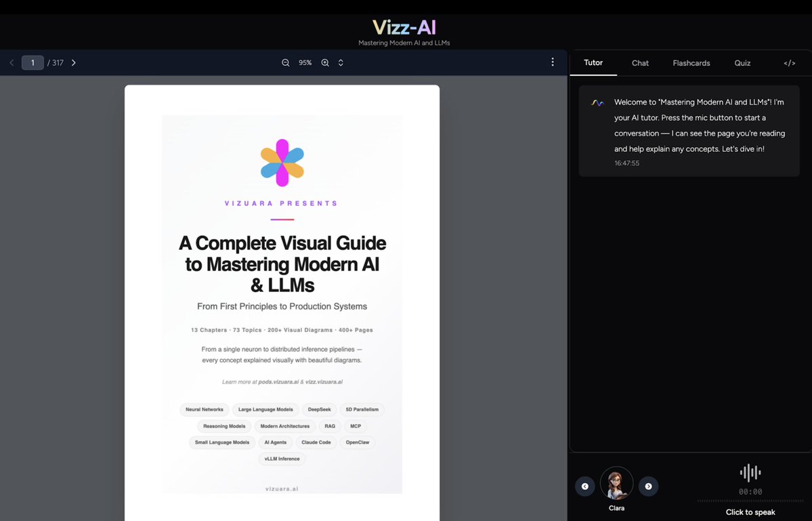Click the right arrow to switch tutor avatar
This screenshot has width=812, height=521.
[648, 486]
